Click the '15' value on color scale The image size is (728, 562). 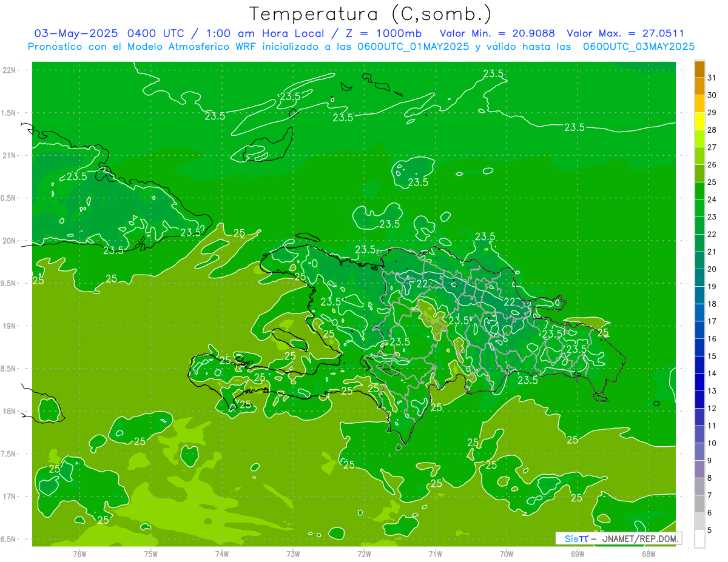tap(712, 356)
